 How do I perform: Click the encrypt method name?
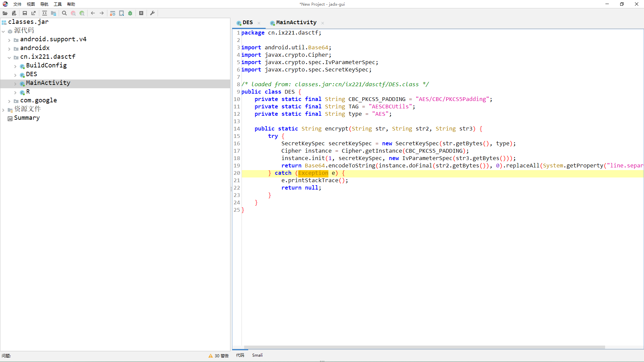[x=337, y=129]
